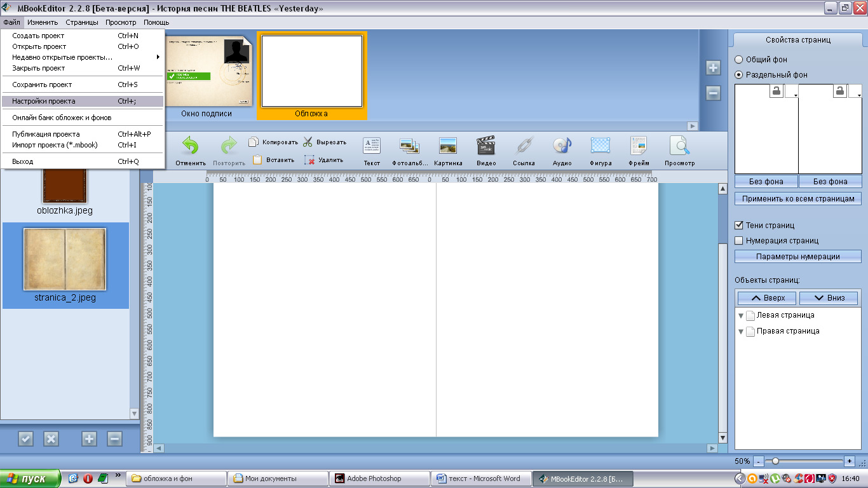868x488 pixels.
Task: Cut the selection with Вырезать
Action: 325,142
